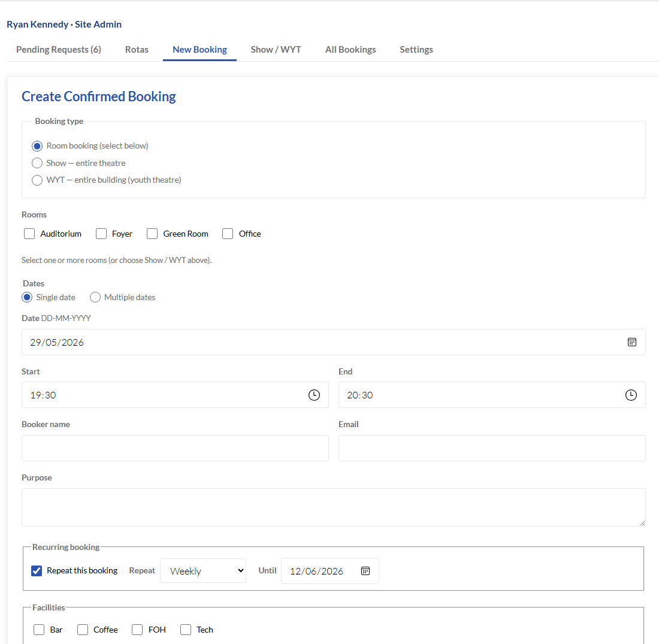Click the Create Confirmed Booking heading
Viewport: 659px width, 644px height.
click(x=99, y=96)
